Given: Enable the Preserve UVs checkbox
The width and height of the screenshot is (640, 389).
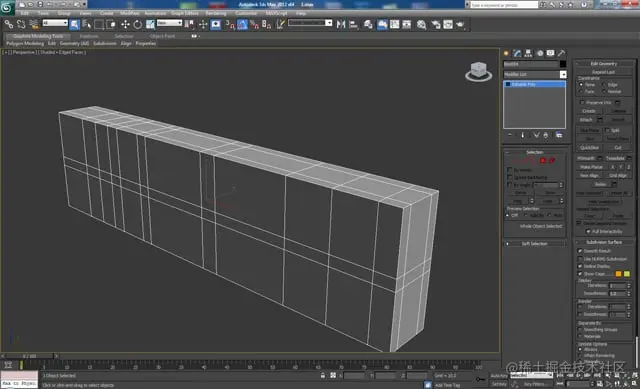Looking at the screenshot, I should 582,102.
